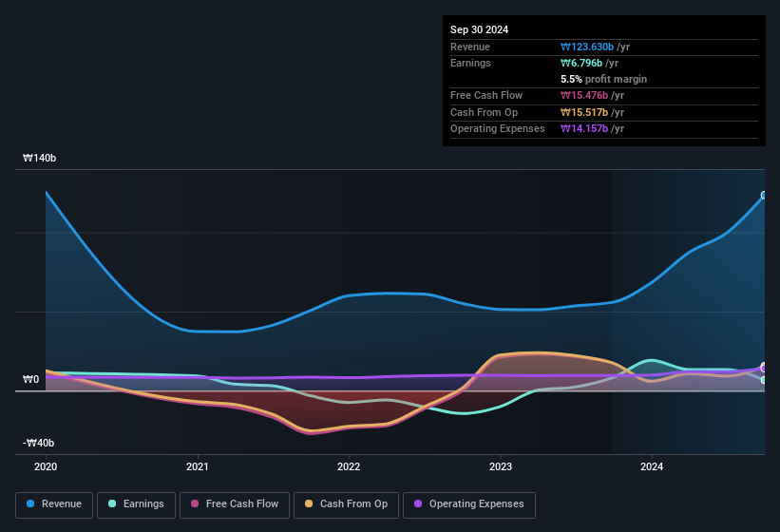Click the ₩14.157b operating expenses value

coord(584,129)
